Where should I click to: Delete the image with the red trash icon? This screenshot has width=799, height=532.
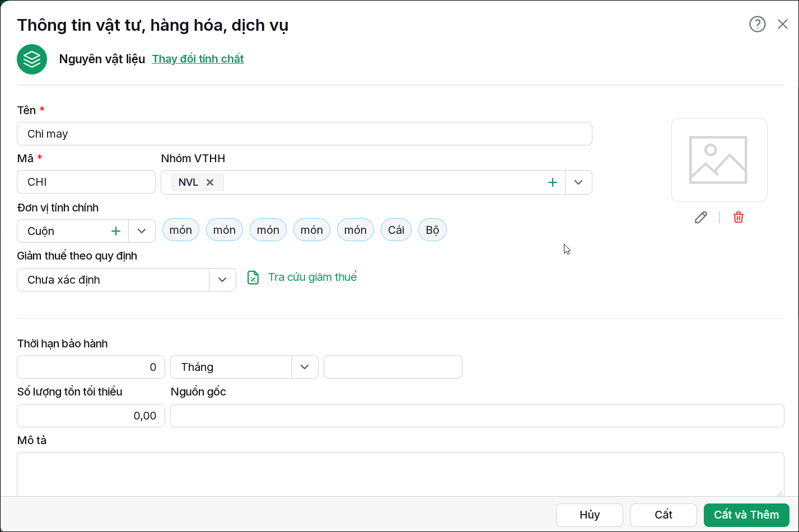[739, 218]
